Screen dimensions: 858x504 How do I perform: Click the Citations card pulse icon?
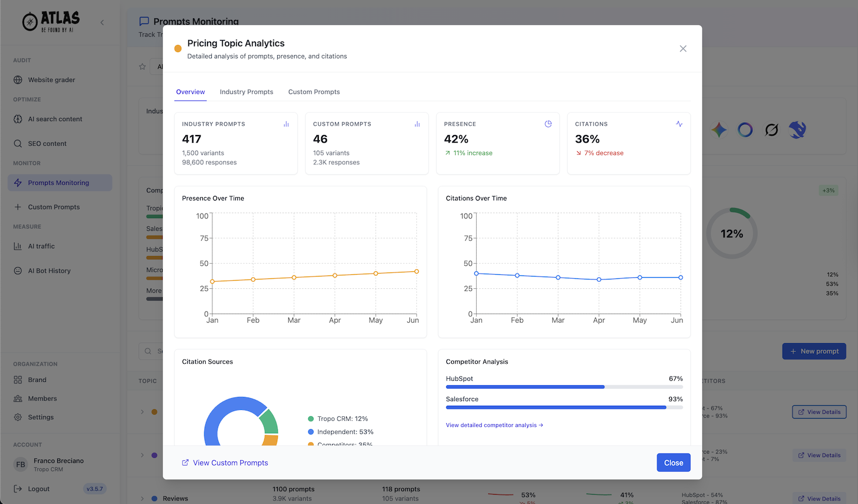tap(679, 124)
